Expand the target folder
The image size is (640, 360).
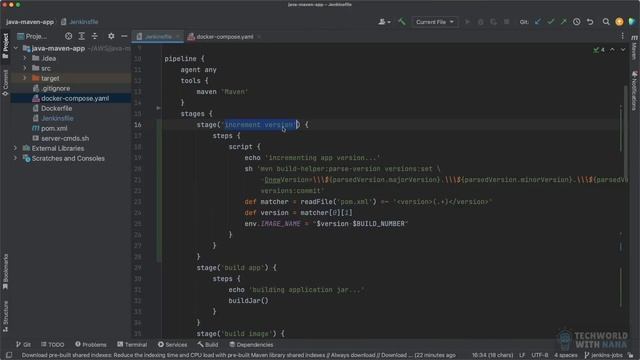point(25,78)
